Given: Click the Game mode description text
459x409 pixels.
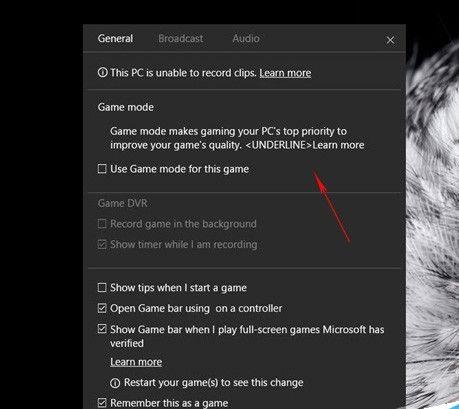Looking at the screenshot, I should pyautogui.click(x=237, y=138).
